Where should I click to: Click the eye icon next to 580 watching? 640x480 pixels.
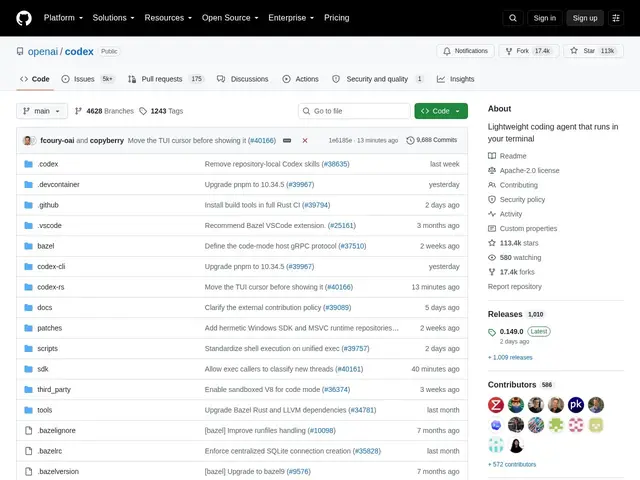click(492, 258)
